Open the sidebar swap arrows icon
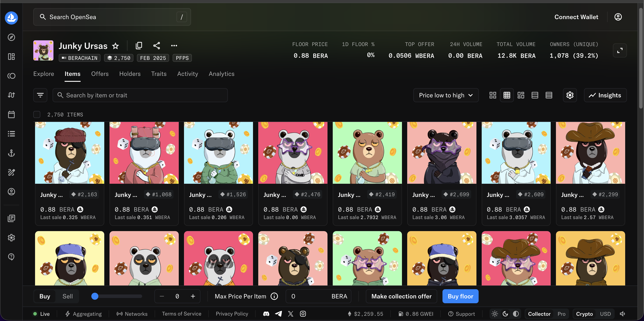This screenshot has height=321, width=644. [x=11, y=95]
